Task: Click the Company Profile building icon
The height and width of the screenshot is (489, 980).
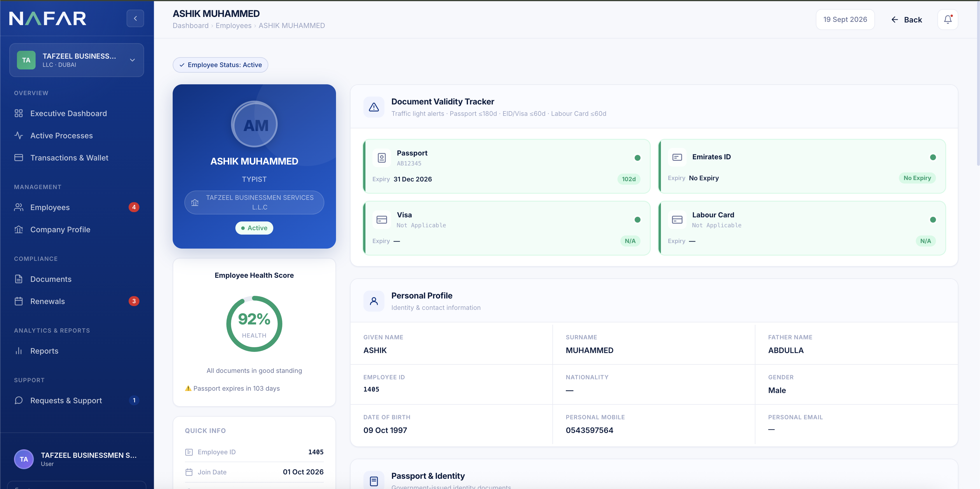Action: click(x=19, y=229)
